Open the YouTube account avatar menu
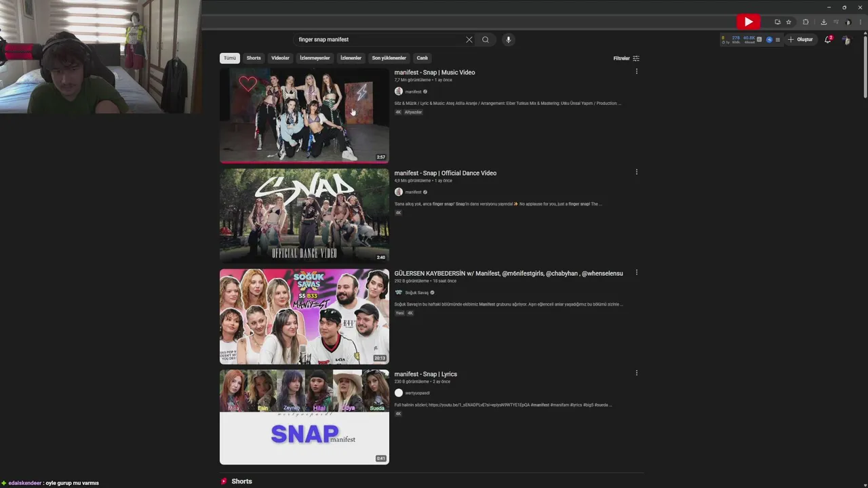 (846, 39)
